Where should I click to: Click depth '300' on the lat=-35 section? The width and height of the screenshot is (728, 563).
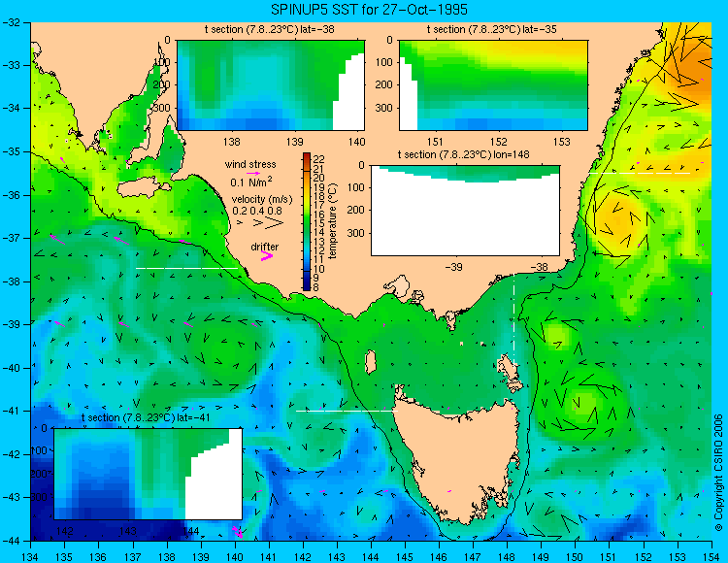[x=385, y=108]
